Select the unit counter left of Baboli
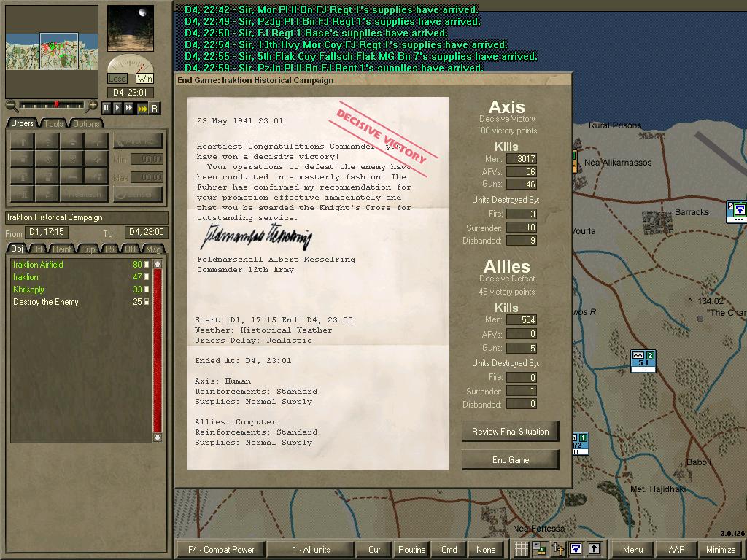The height and width of the screenshot is (560, 747). tap(580, 444)
